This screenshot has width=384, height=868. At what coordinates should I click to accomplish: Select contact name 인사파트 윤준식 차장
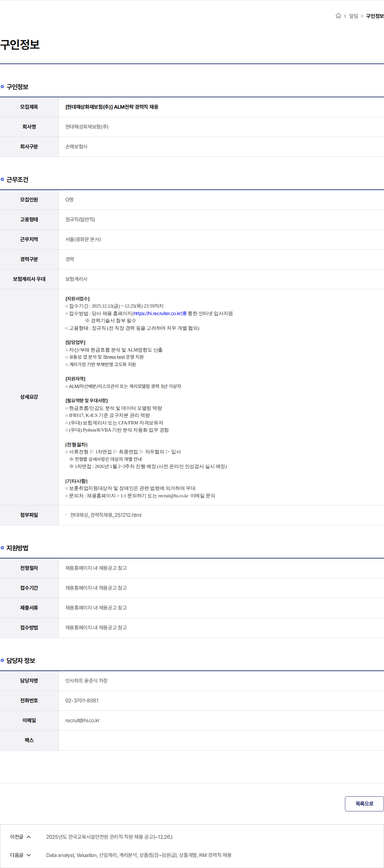pos(86,681)
